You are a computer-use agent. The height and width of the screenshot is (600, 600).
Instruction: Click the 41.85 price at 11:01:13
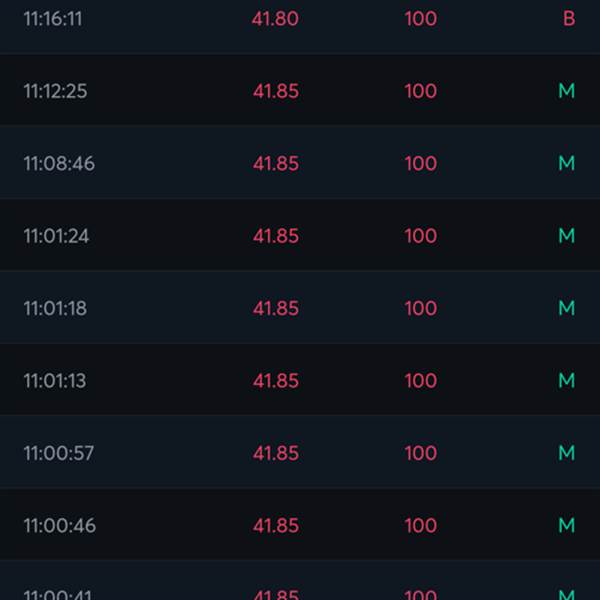pyautogui.click(x=276, y=381)
